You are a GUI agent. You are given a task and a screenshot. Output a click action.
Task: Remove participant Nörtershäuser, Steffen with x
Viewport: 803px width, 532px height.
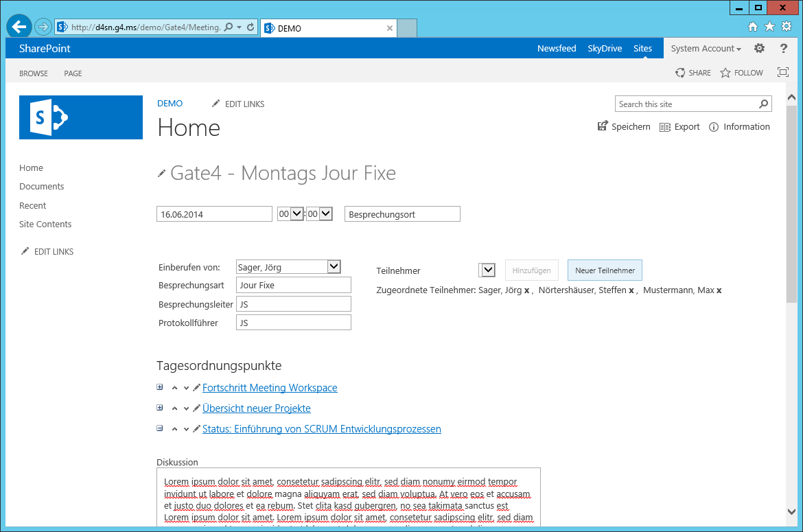(x=631, y=290)
